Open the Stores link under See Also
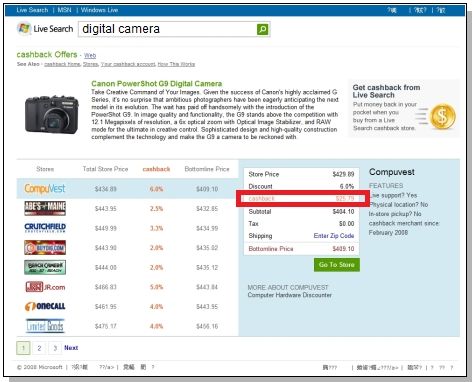This screenshot has height=382, width=472. pos(90,64)
